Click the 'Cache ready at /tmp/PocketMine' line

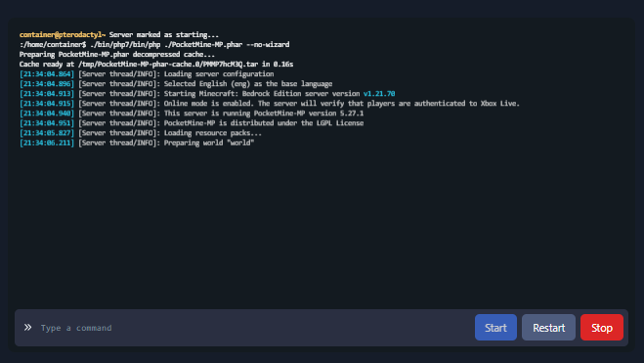point(156,65)
